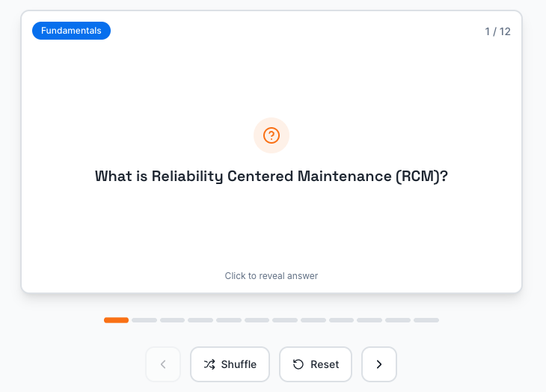This screenshot has height=392, width=546.
Task: Jump to the last progress segment
Action: tap(426, 320)
